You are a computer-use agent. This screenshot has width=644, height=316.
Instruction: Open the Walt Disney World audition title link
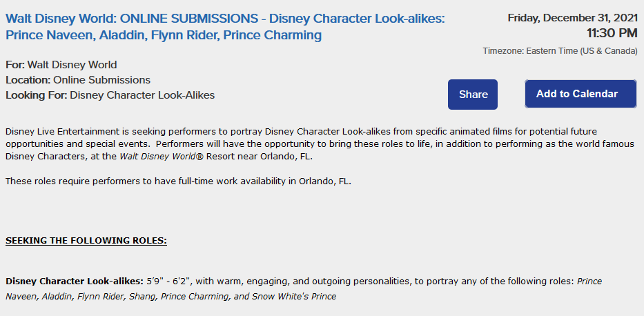tap(225, 27)
